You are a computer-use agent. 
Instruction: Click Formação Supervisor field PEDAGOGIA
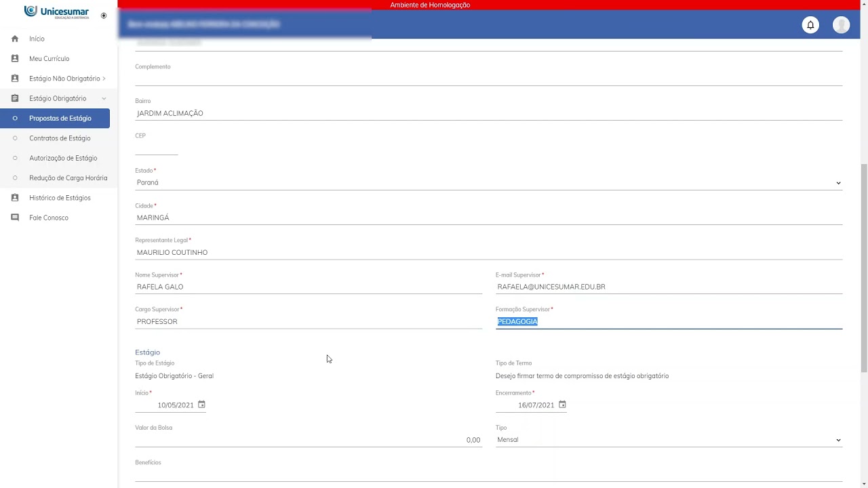(669, 321)
